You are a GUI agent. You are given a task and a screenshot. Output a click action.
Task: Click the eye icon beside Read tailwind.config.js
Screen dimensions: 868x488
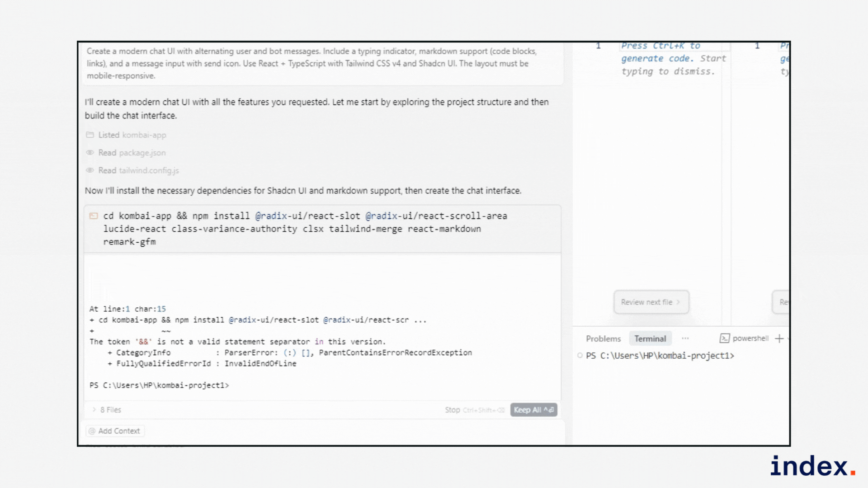(90, 170)
